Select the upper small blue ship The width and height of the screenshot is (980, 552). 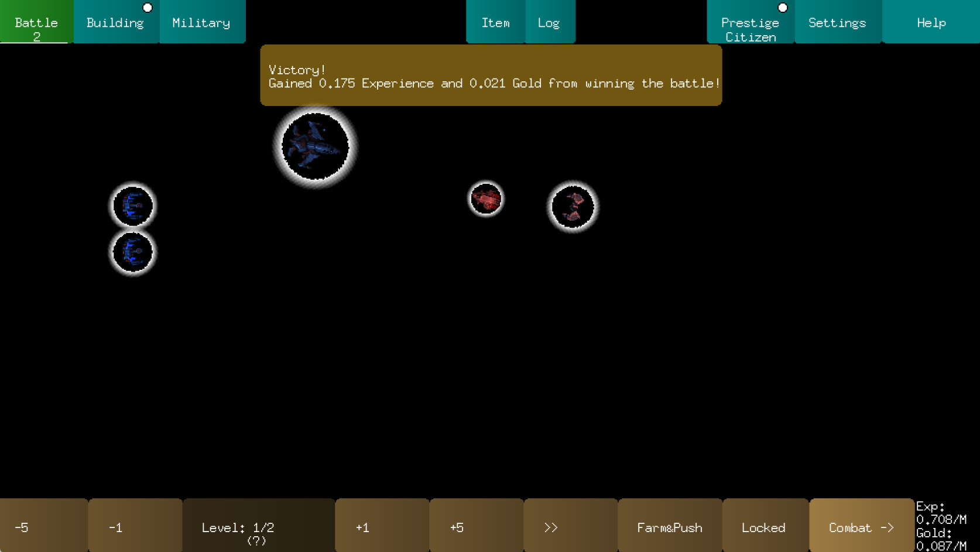tap(133, 205)
